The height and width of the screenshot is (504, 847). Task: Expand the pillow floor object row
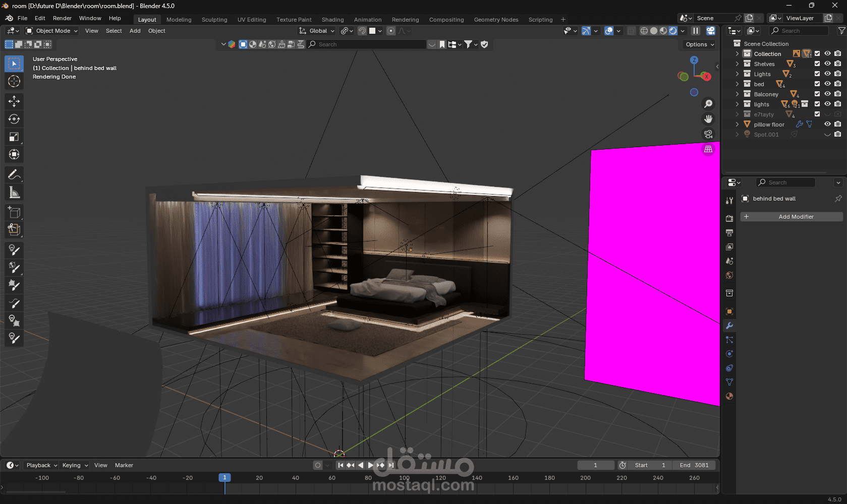(x=737, y=124)
